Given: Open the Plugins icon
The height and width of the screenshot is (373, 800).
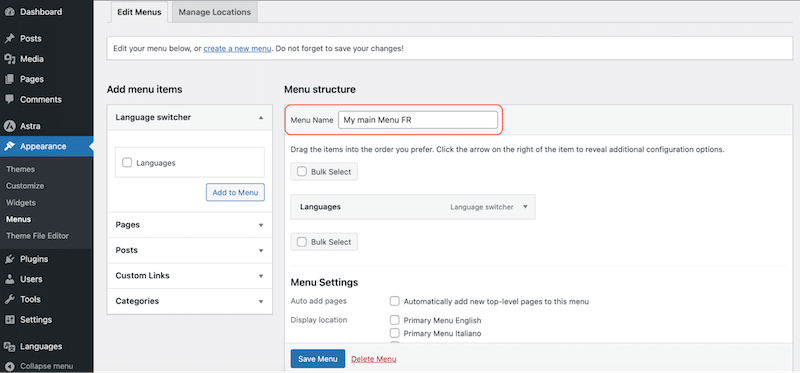Looking at the screenshot, I should pyautogui.click(x=9, y=259).
